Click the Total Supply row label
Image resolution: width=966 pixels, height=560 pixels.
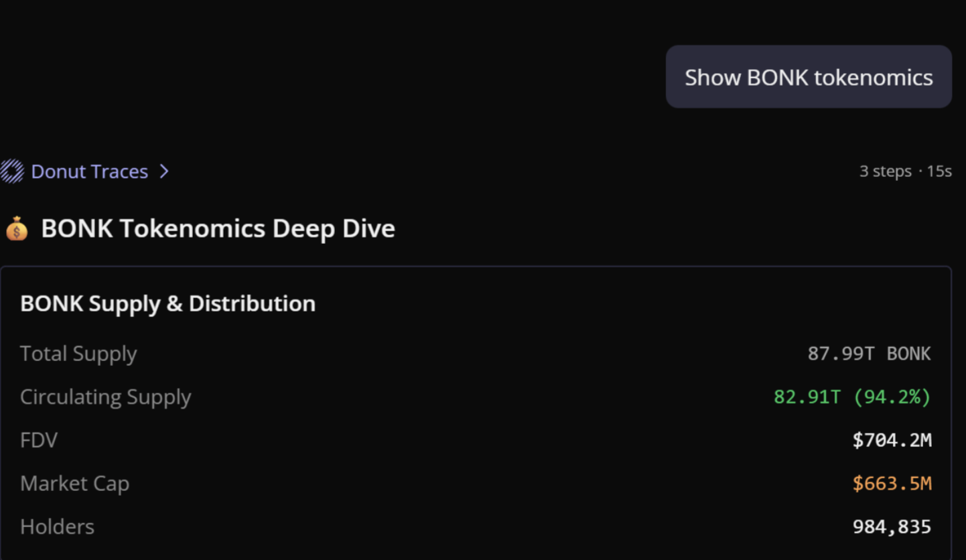[78, 354]
